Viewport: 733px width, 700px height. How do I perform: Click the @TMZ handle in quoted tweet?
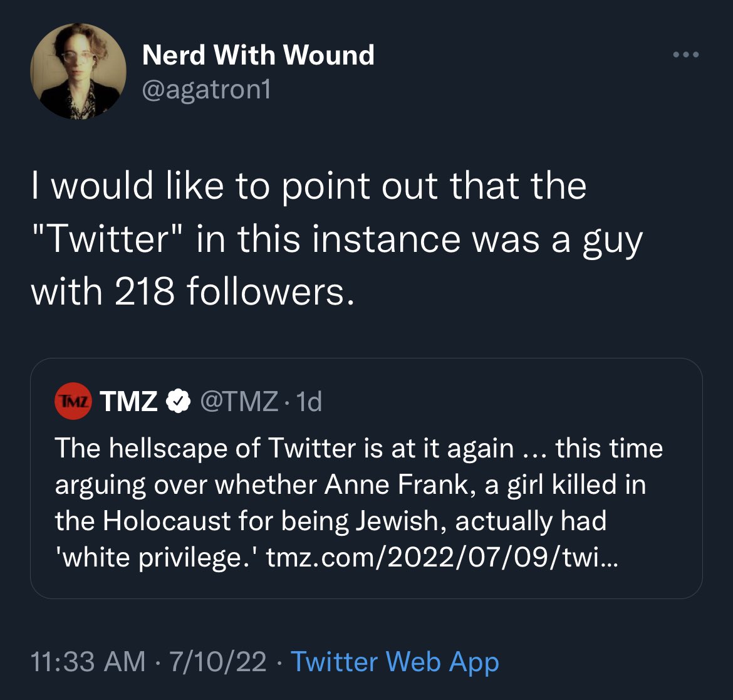(x=238, y=401)
